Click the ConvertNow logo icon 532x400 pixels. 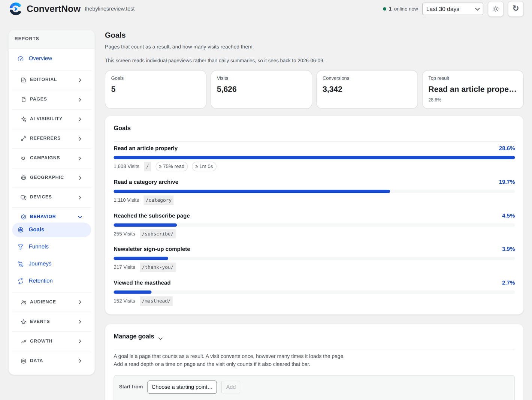pyautogui.click(x=16, y=9)
